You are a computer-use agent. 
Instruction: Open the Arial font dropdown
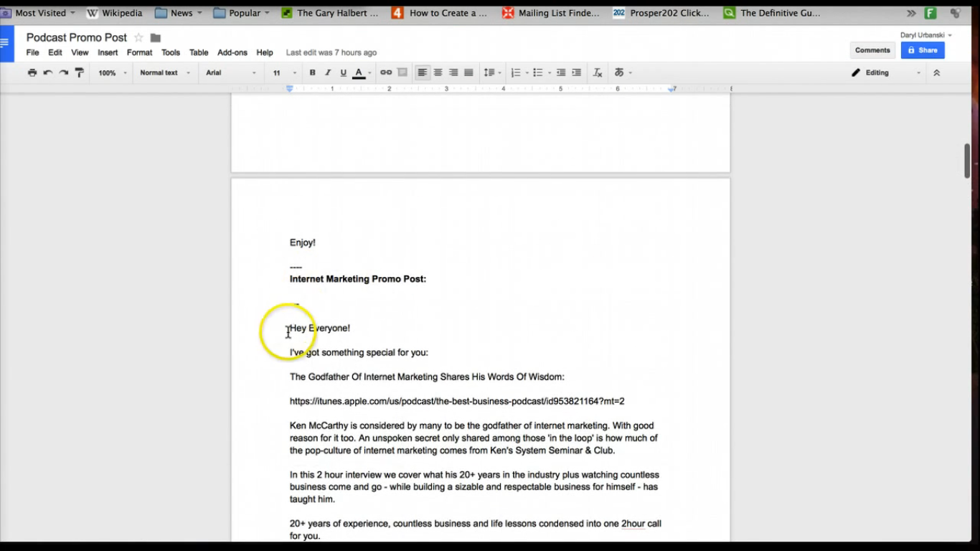(x=231, y=72)
